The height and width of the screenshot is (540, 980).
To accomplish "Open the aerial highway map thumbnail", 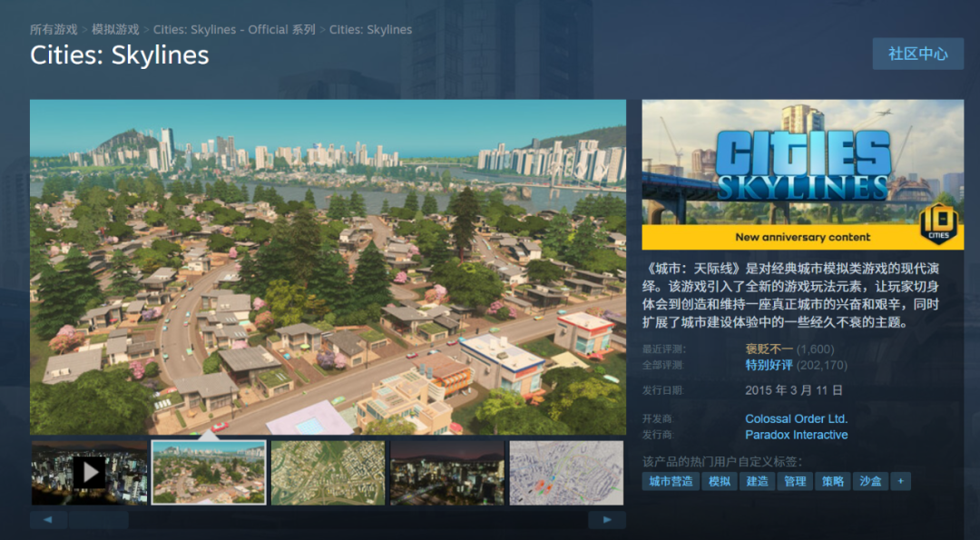I will click(x=328, y=473).
